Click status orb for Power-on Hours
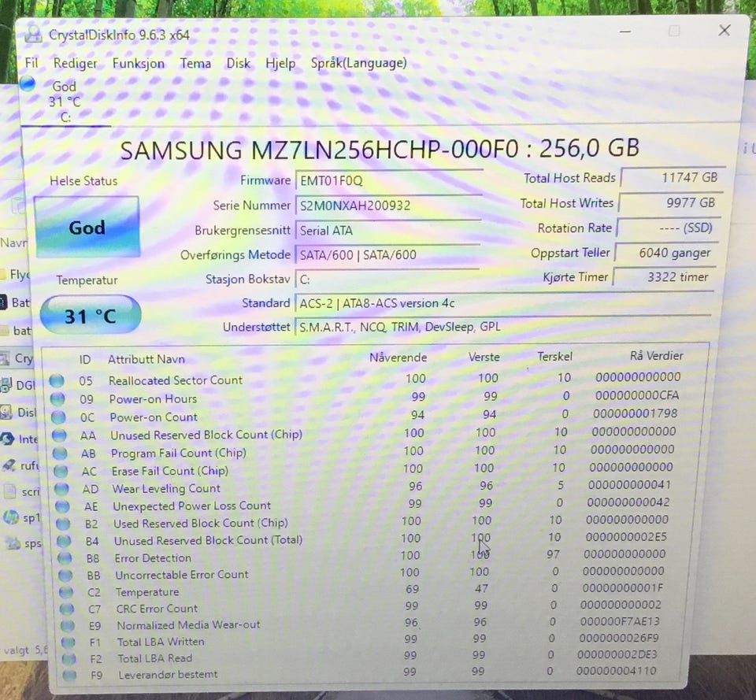Image resolution: width=756 pixels, height=700 pixels. 57,399
